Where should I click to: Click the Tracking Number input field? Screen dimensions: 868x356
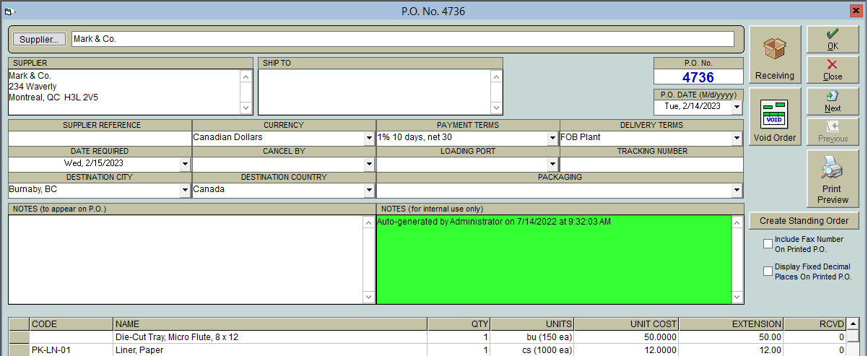(652, 164)
